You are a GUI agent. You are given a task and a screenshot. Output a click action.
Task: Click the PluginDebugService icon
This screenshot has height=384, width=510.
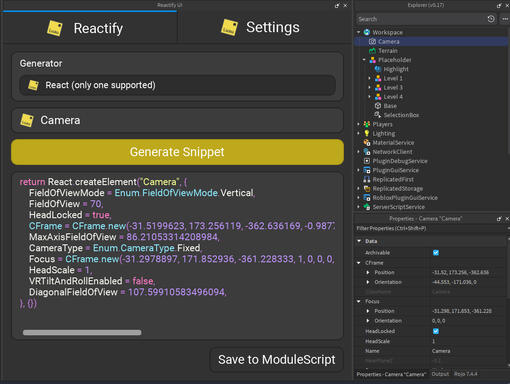[x=367, y=161]
